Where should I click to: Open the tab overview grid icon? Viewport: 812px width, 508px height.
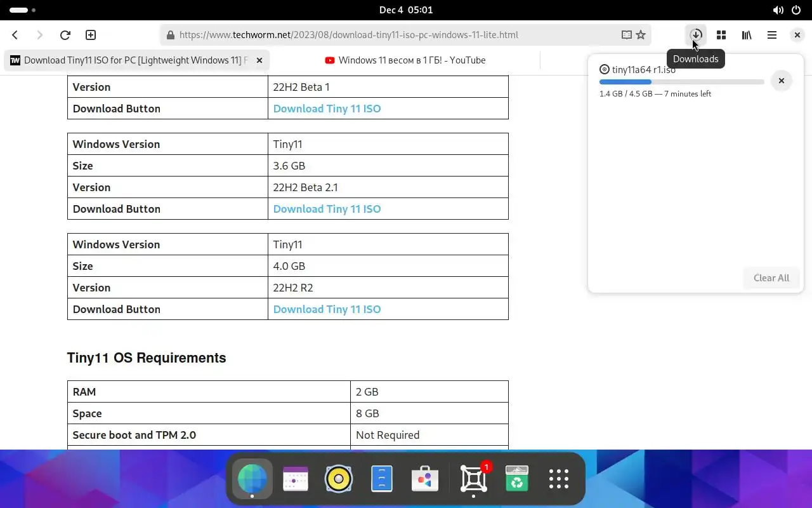click(721, 35)
